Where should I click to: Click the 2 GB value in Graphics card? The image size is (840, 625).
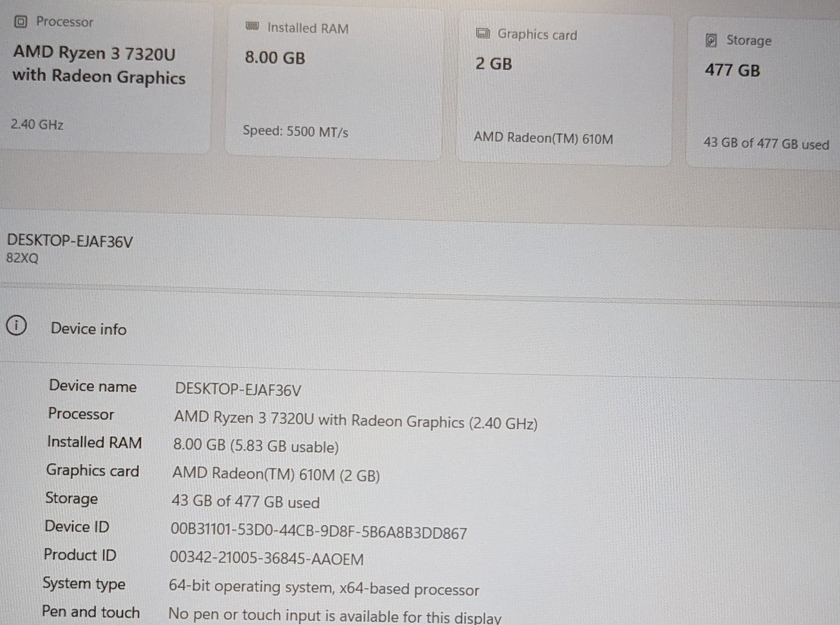point(494,63)
